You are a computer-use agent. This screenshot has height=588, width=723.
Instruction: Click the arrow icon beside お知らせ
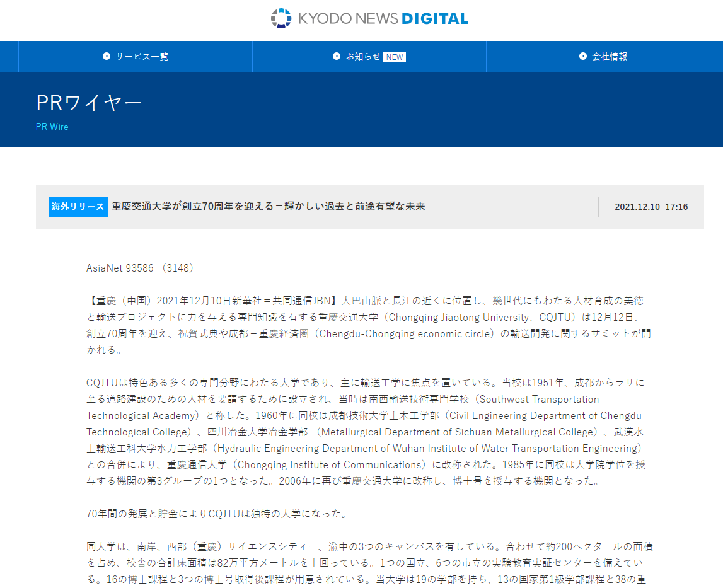337,57
